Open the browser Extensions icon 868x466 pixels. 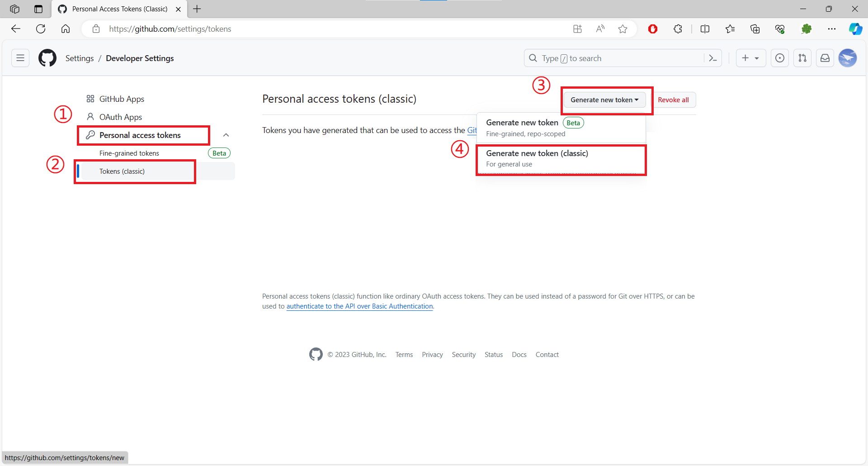[x=678, y=29]
